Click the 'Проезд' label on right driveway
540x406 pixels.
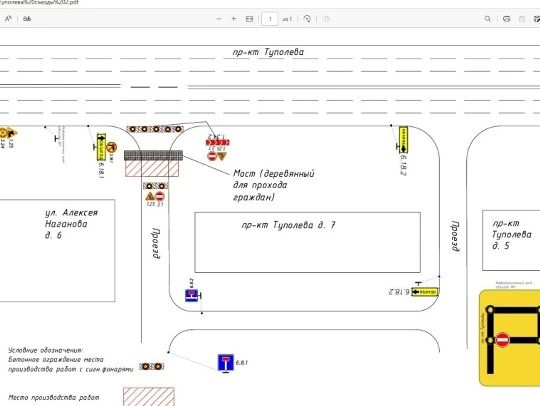point(455,236)
